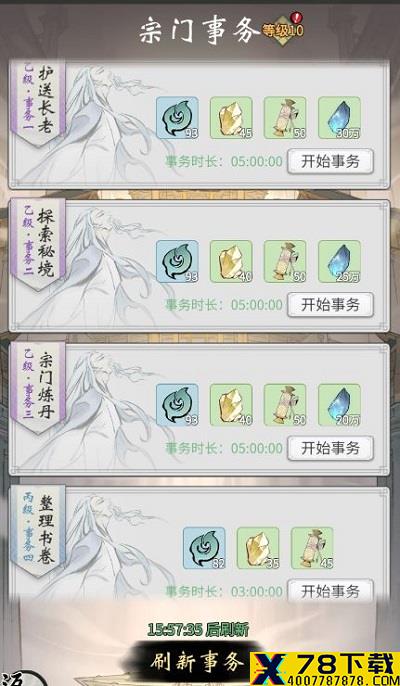Select the 整理书卷 banner label
400x686 pixels.
coord(38,531)
